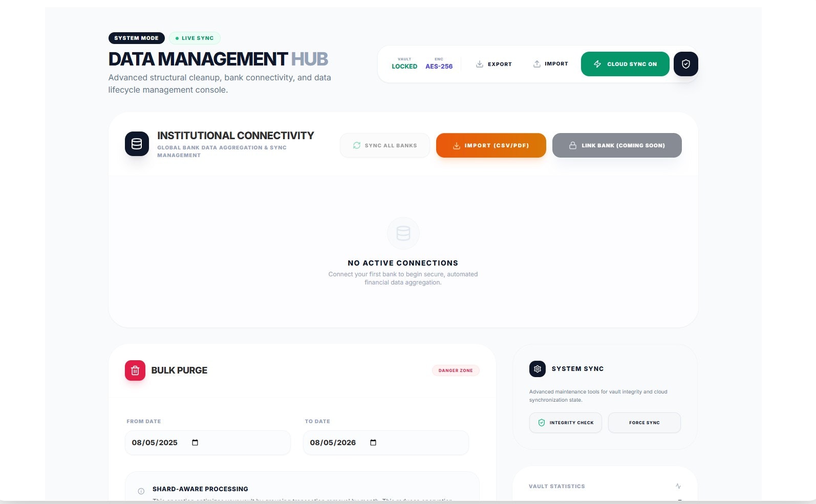The width and height of the screenshot is (816, 504).
Task: Click the Force Sync button
Action: 645,423
